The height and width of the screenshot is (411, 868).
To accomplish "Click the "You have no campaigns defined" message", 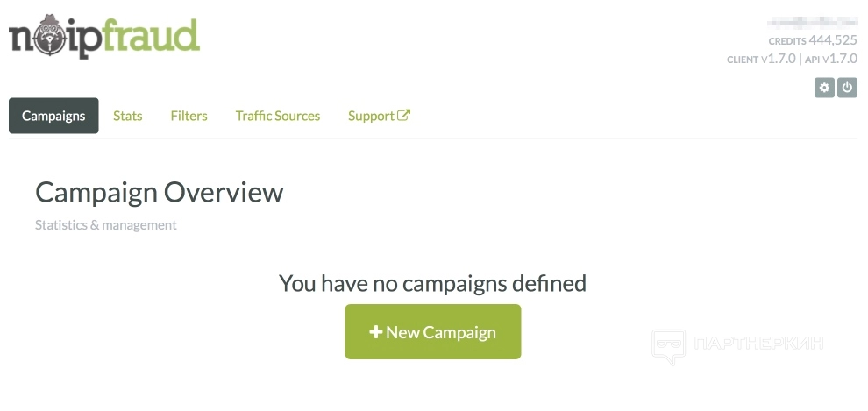I will 432,283.
